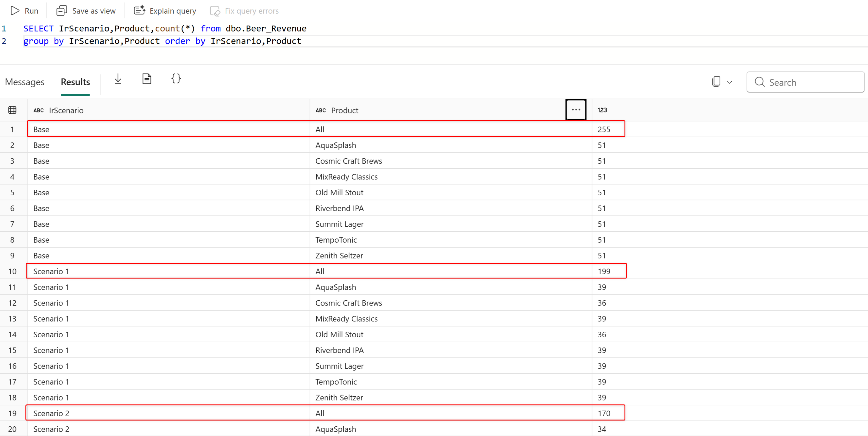Click the Save as view icon
Viewport: 868px width, 436px height.
click(62, 11)
